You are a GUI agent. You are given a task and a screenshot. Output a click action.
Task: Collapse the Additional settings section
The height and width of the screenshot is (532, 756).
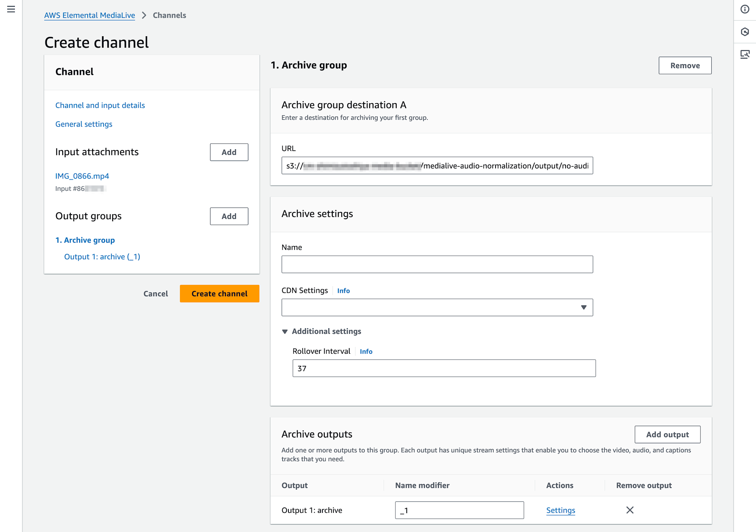pos(322,331)
